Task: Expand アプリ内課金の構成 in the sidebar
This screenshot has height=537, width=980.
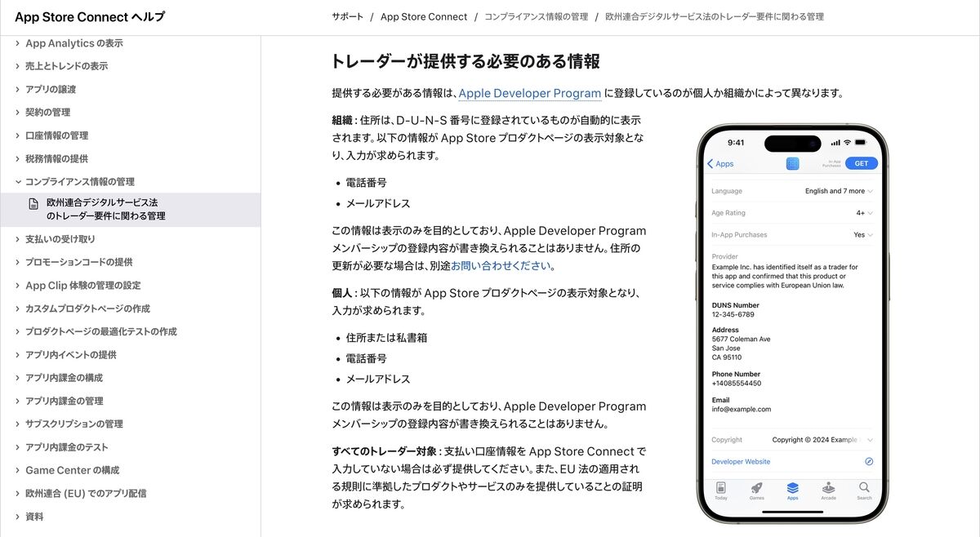Action: pos(65,378)
